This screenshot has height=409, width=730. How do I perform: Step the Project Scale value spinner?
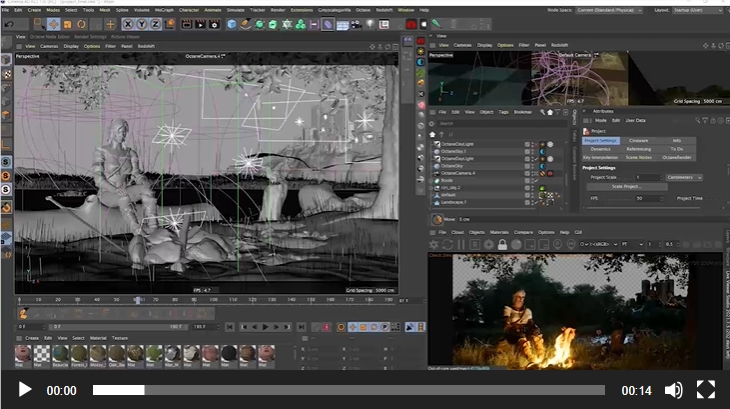[x=661, y=177]
